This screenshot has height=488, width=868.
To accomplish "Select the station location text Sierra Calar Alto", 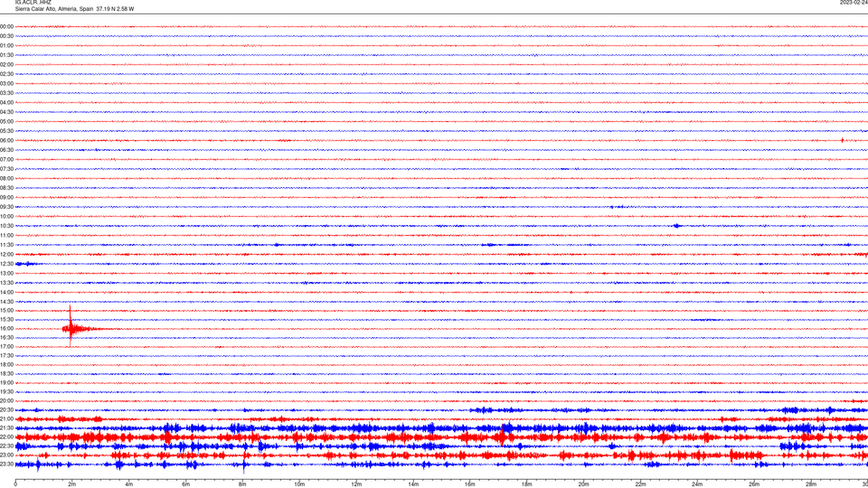I will click(35, 9).
